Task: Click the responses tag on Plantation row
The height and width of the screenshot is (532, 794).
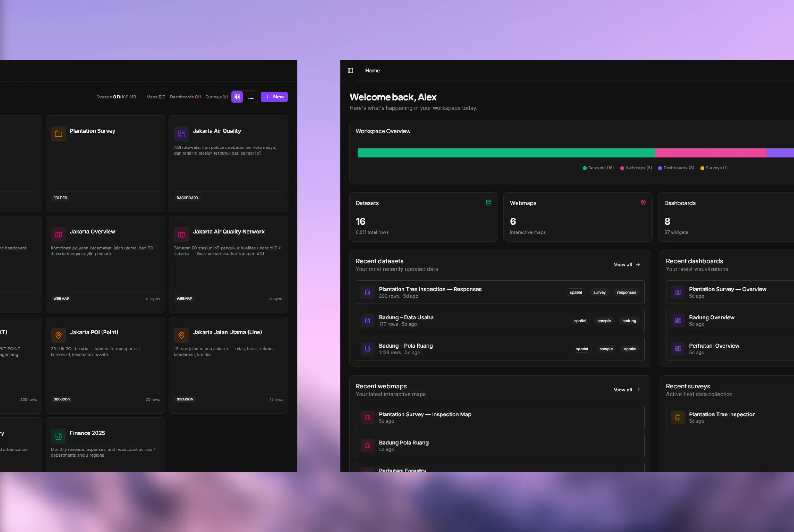Action: pyautogui.click(x=626, y=292)
